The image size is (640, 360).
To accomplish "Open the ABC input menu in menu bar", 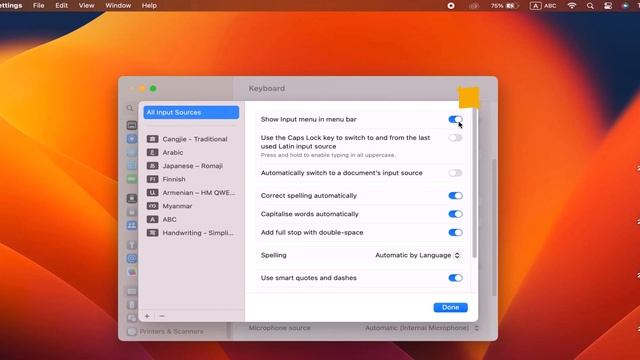I will pyautogui.click(x=543, y=6).
